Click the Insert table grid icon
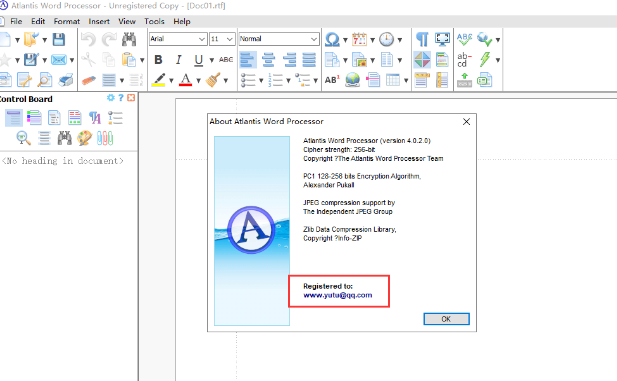 tap(393, 80)
